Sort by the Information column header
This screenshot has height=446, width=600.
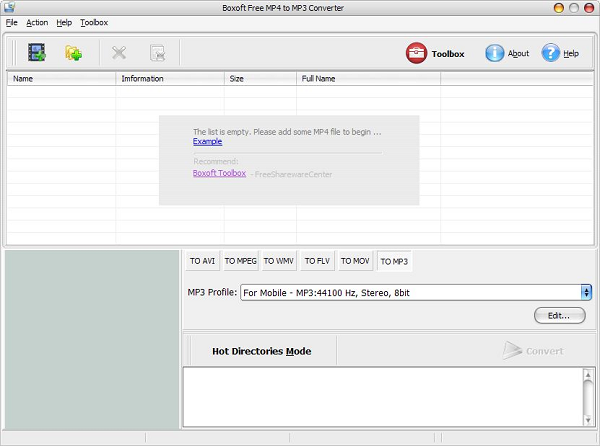pos(170,78)
